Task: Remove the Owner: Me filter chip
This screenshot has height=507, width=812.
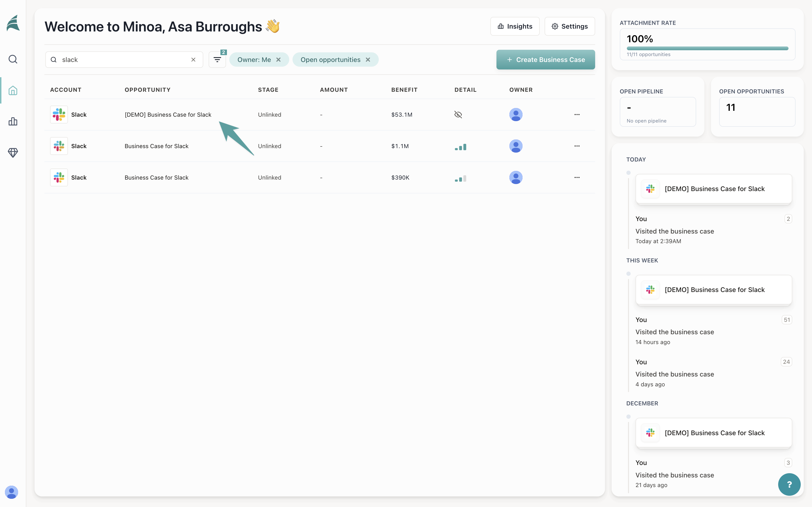Action: 278,60
